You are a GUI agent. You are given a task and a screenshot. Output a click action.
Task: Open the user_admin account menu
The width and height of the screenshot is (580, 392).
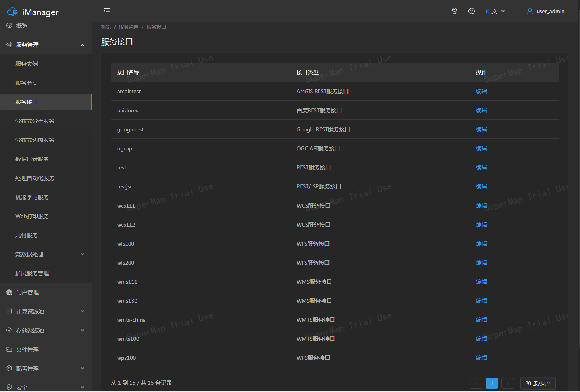[546, 11]
